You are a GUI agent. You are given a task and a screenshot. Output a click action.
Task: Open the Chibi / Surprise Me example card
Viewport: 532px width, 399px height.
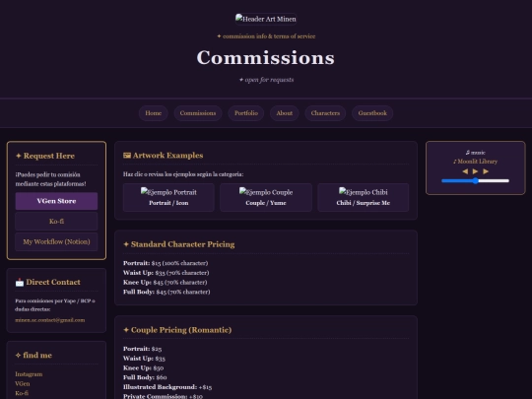(363, 197)
